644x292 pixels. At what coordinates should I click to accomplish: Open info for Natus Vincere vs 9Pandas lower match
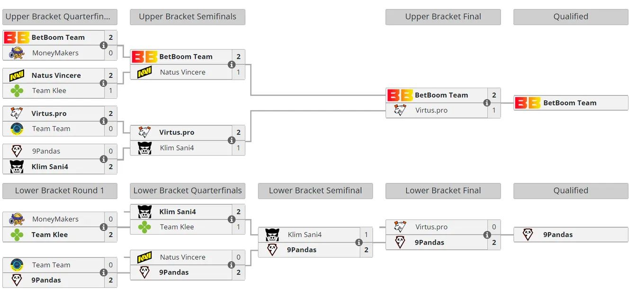tap(231, 265)
